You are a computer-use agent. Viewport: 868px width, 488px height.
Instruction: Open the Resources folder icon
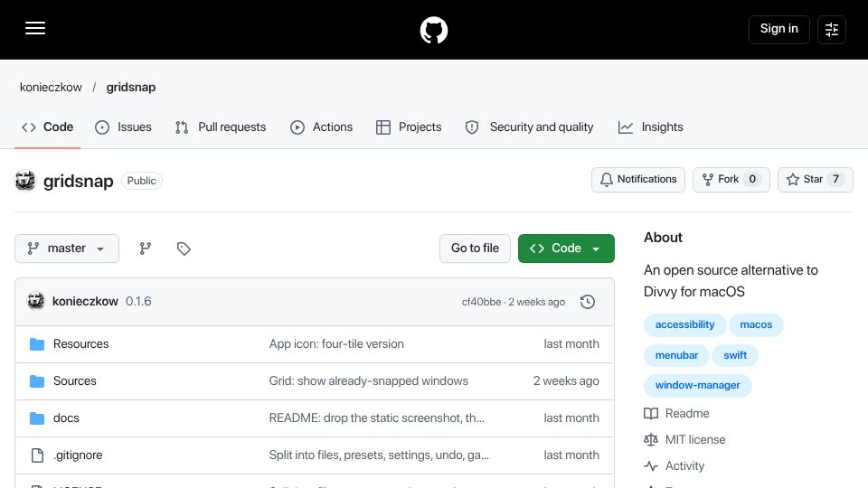coord(37,344)
